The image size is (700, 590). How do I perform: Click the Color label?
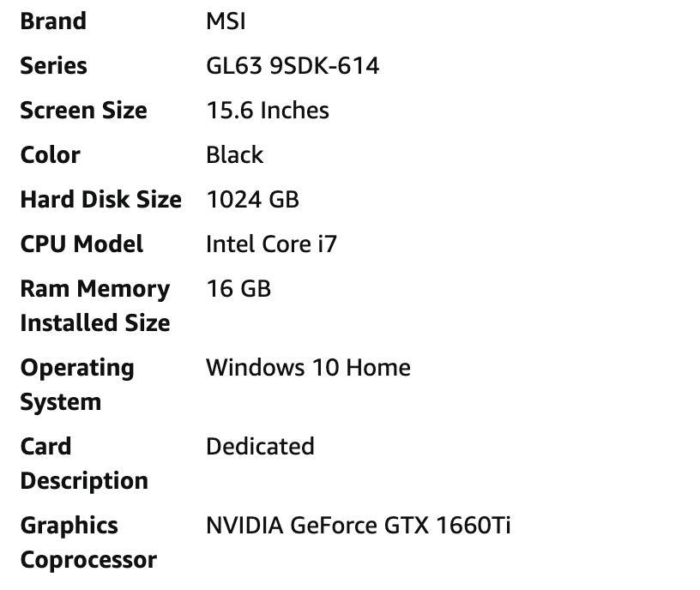coord(51,155)
